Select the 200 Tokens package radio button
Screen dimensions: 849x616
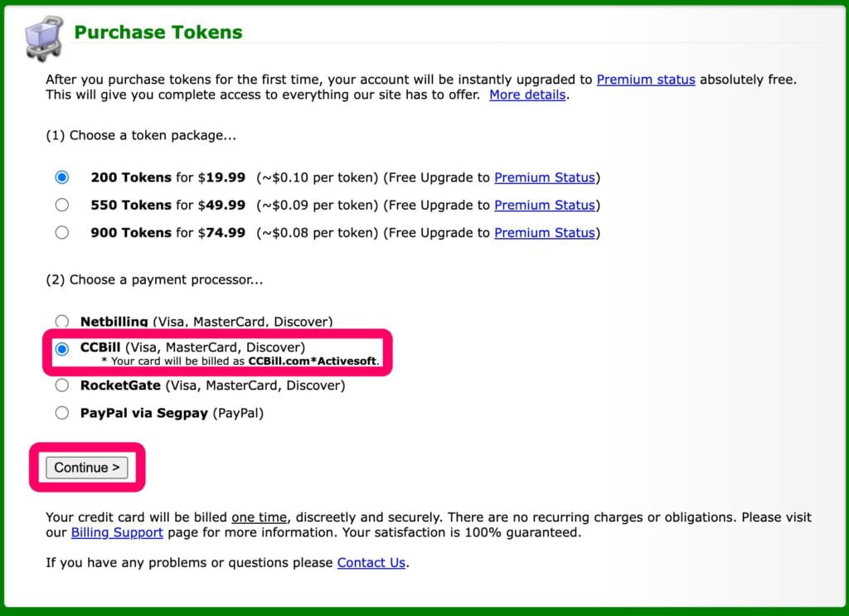pos(62,177)
